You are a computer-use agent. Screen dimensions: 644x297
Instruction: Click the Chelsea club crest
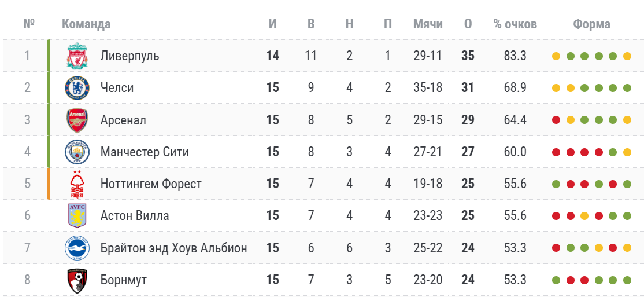[77, 88]
